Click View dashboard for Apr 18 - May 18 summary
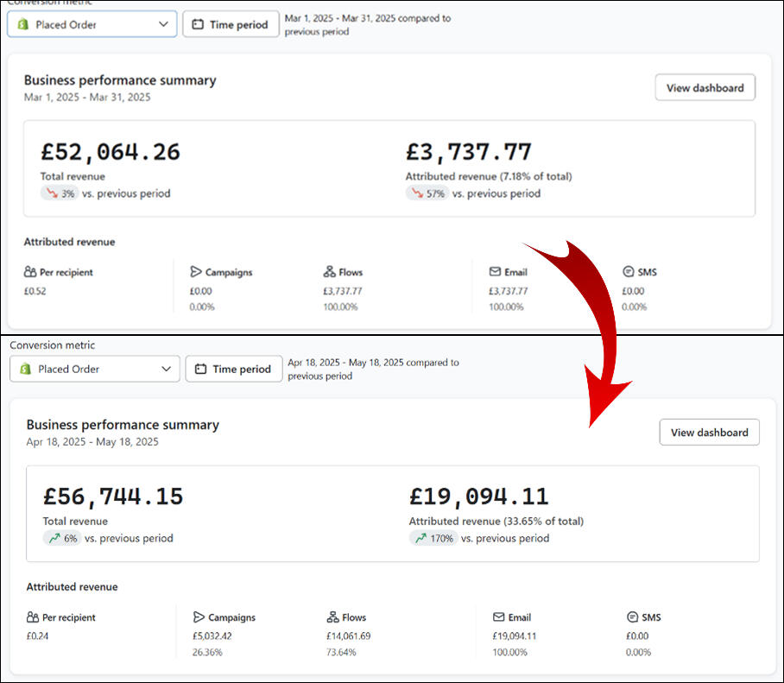The width and height of the screenshot is (784, 683). [709, 433]
